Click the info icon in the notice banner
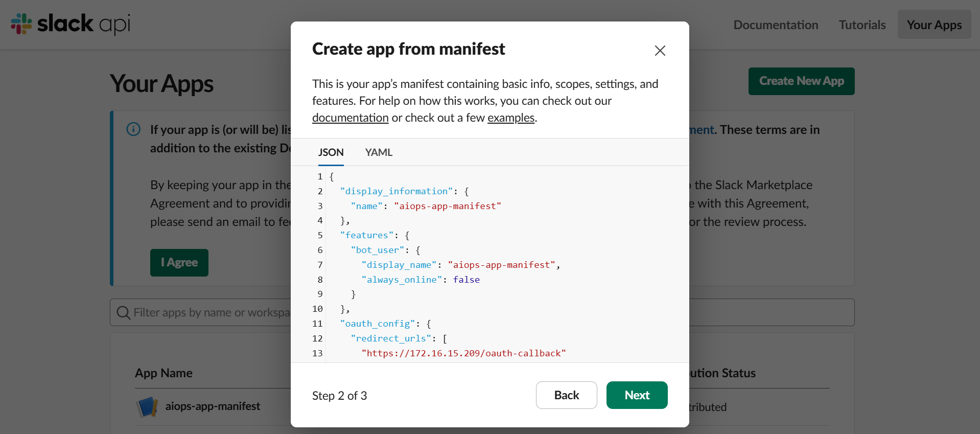 point(133,129)
